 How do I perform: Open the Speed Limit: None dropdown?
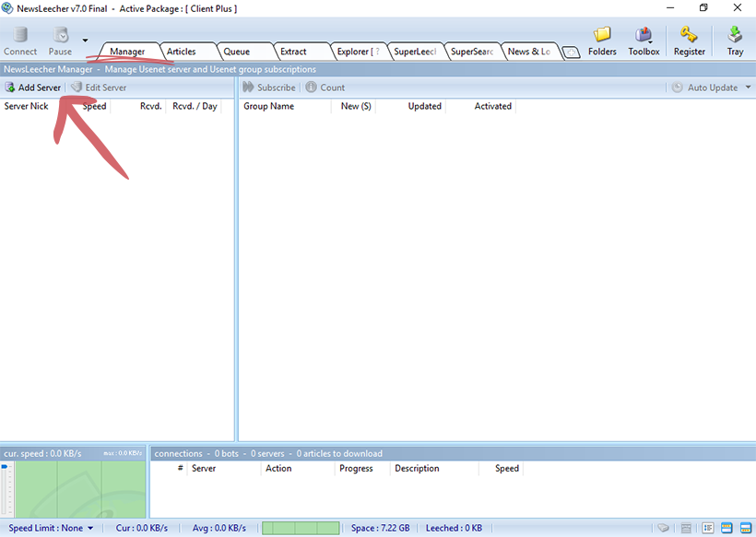[51, 529]
